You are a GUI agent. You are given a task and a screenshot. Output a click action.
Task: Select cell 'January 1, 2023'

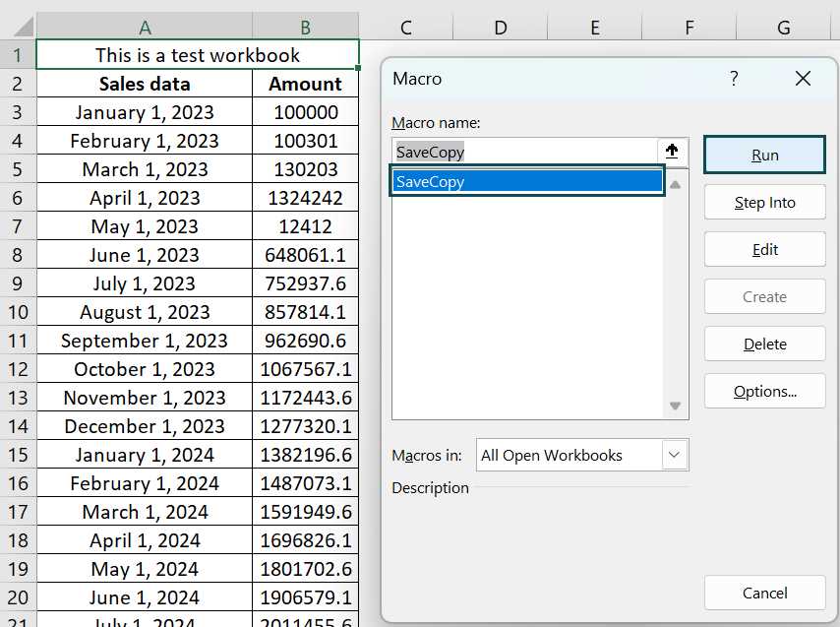(x=145, y=112)
